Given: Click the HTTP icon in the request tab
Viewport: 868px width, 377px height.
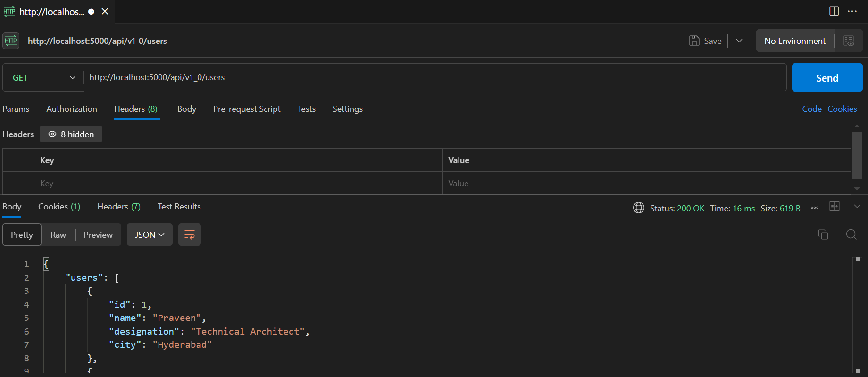Looking at the screenshot, I should click(9, 11).
